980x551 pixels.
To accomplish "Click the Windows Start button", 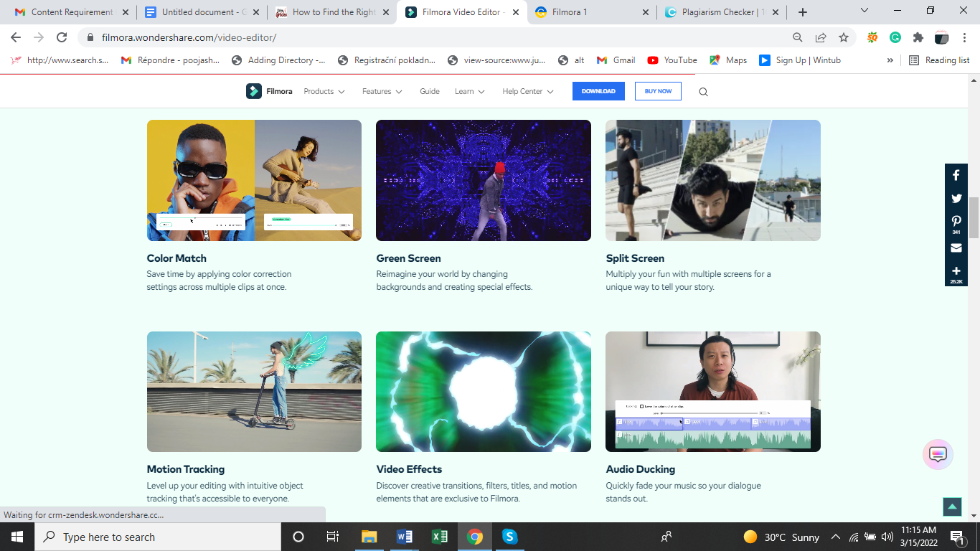I will tap(17, 537).
